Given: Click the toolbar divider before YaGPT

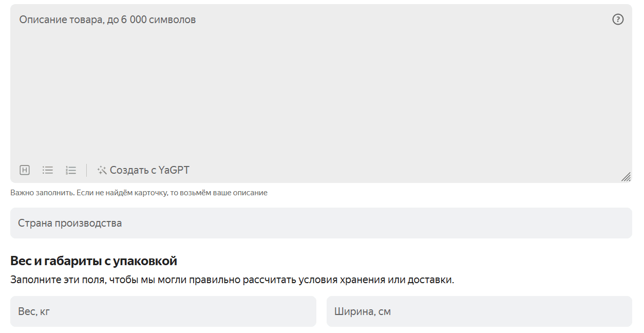Looking at the screenshot, I should (x=87, y=170).
